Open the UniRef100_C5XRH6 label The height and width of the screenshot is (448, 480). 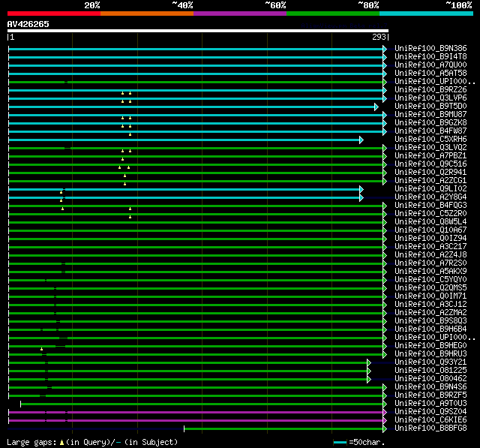tap(430, 140)
